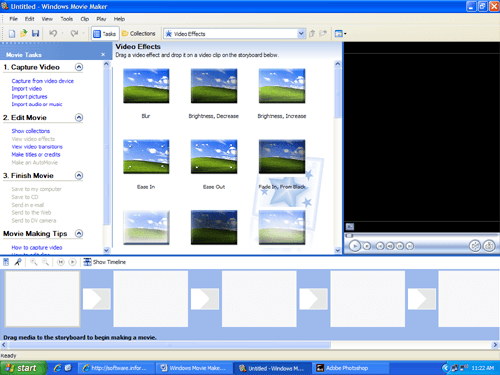Click the Previous Frame button
This screenshot has height=375, width=500.
(390, 246)
